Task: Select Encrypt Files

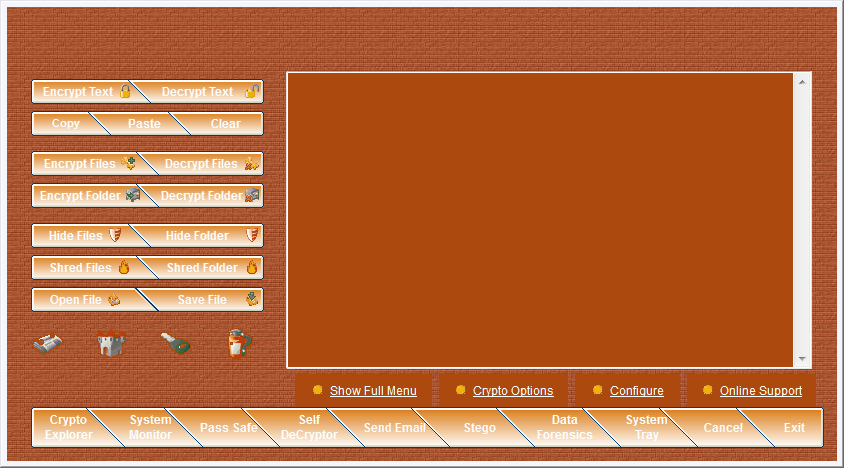Action: (84, 164)
